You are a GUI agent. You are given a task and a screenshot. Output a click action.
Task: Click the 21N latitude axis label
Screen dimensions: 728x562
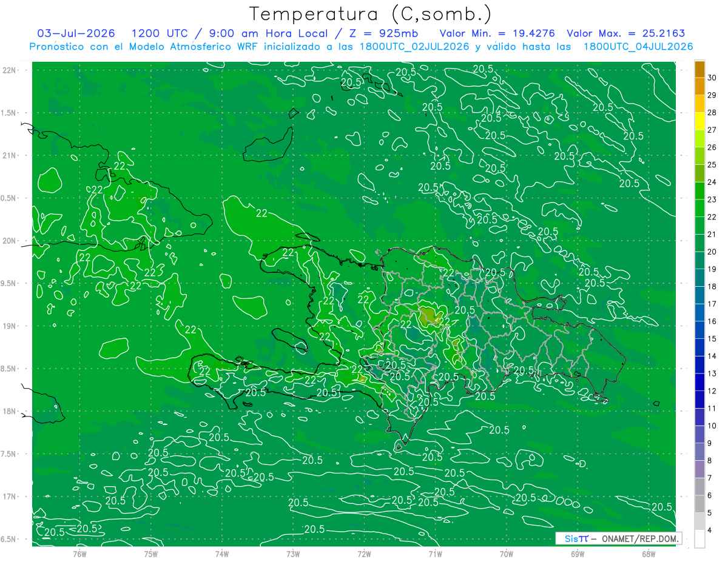10,155
